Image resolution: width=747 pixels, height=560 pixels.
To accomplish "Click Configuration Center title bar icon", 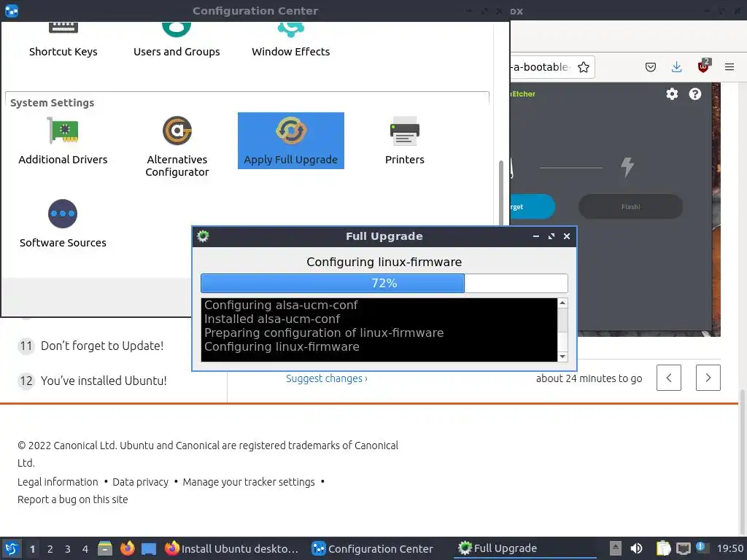I will tap(12, 10).
